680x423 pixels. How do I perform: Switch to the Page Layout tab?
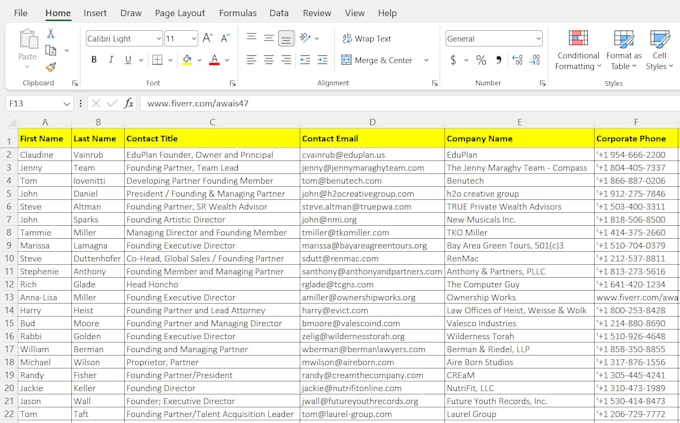pos(180,13)
